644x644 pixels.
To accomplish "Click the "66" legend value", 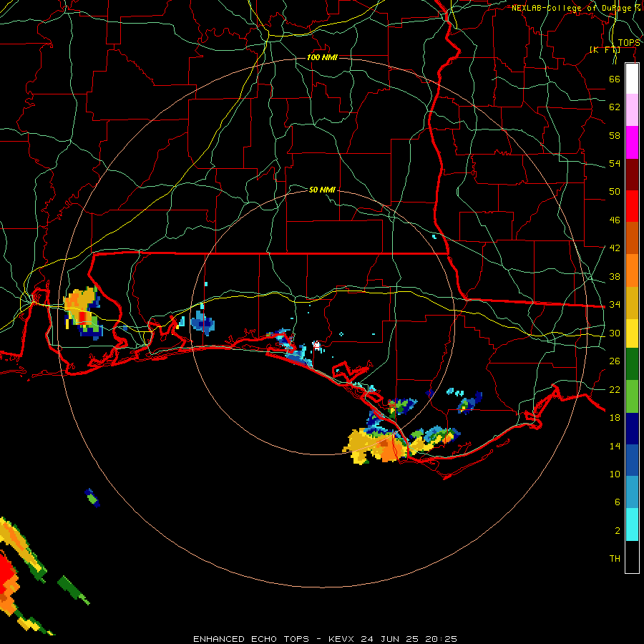I will click(615, 79).
